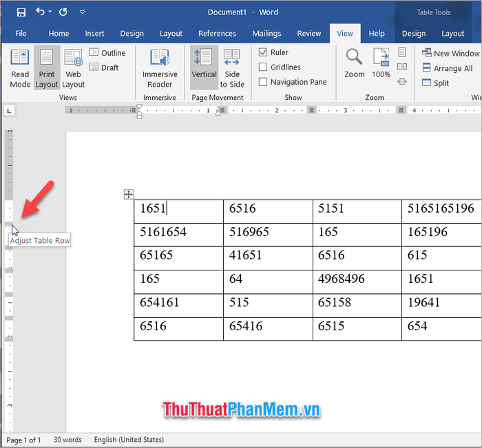
Task: Launch the Immersive Reader
Action: pyautogui.click(x=160, y=68)
